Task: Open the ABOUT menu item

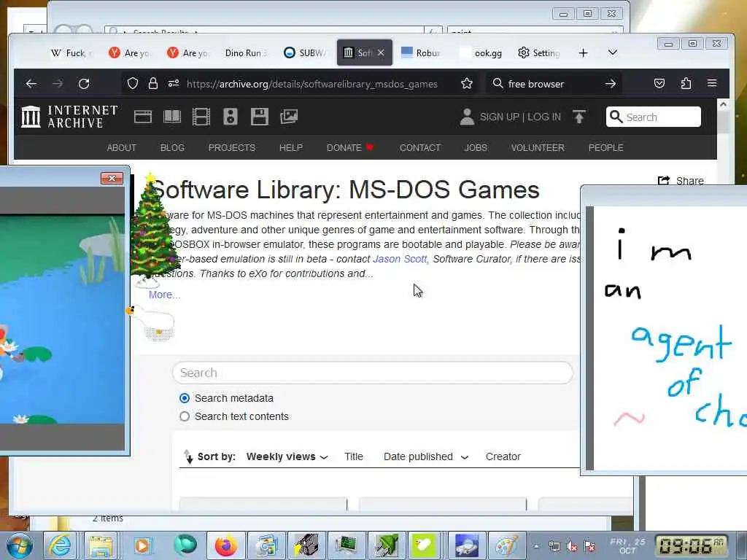Action: [x=122, y=147]
